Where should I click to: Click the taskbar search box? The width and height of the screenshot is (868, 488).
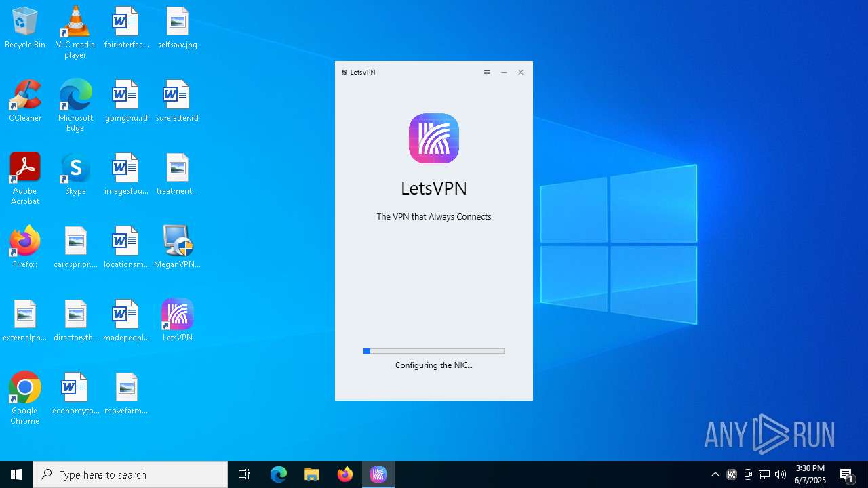click(130, 474)
